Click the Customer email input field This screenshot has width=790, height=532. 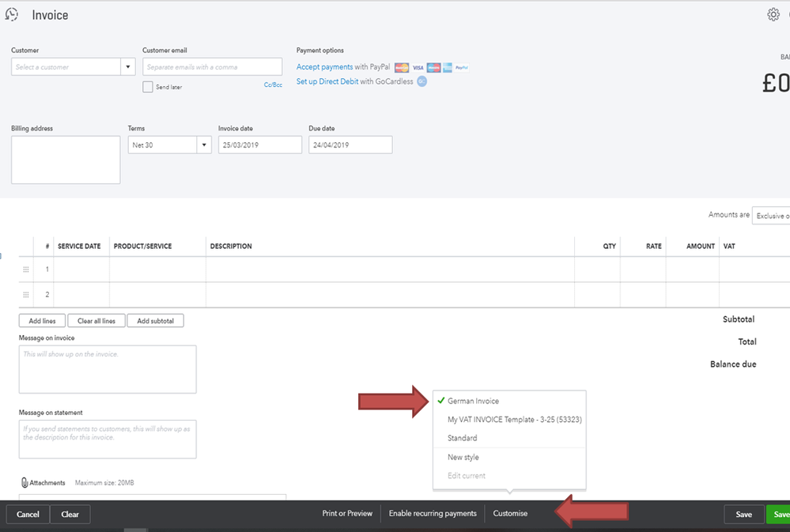[212, 67]
